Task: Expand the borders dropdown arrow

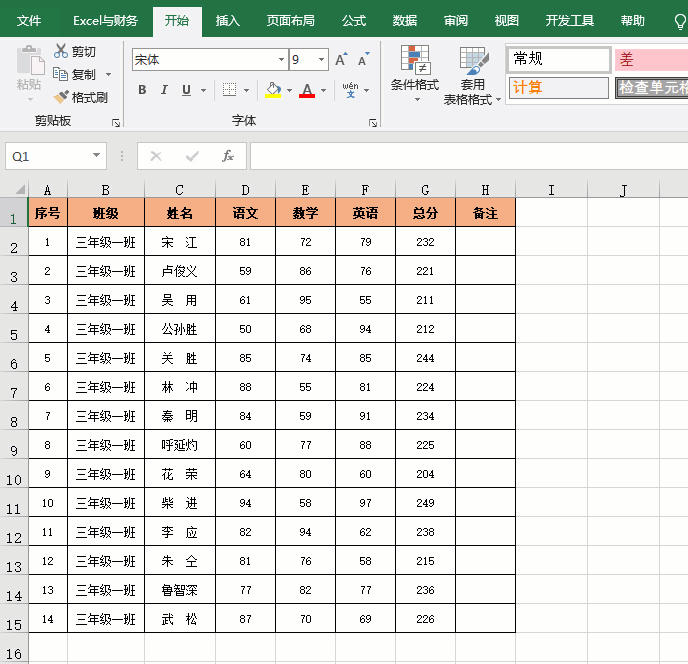Action: tap(246, 90)
